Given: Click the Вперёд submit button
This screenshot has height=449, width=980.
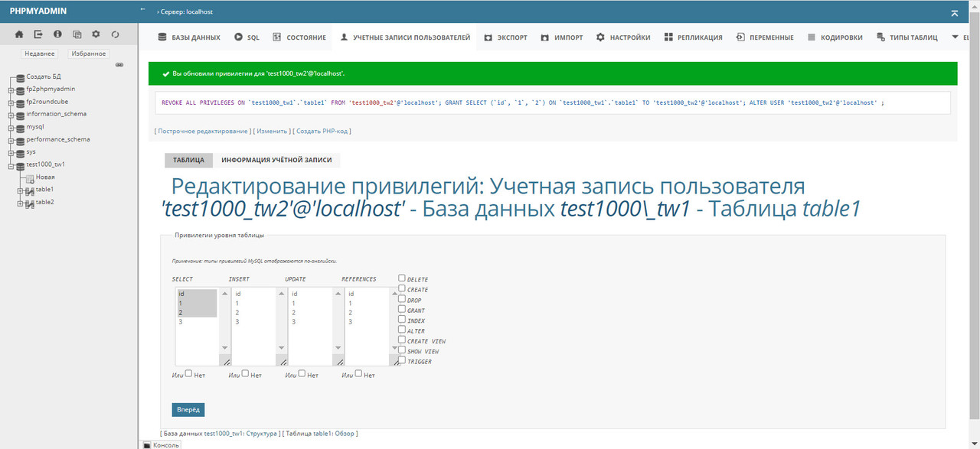Looking at the screenshot, I should click(x=188, y=410).
